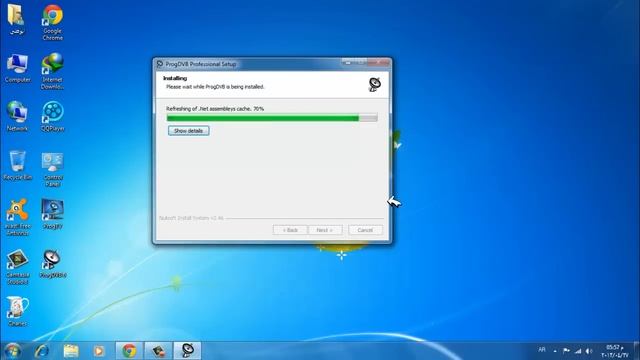Click the AR language indicator in tray
The image size is (640, 360).
tap(542, 350)
